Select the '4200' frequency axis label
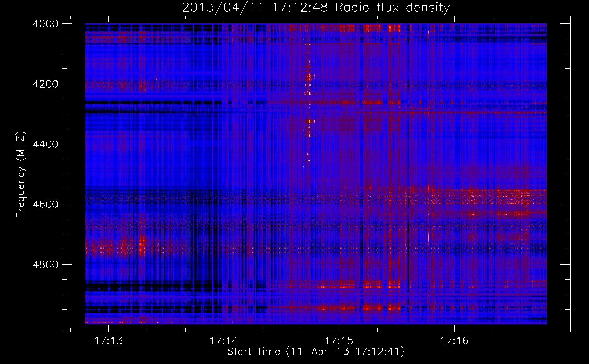 46,84
